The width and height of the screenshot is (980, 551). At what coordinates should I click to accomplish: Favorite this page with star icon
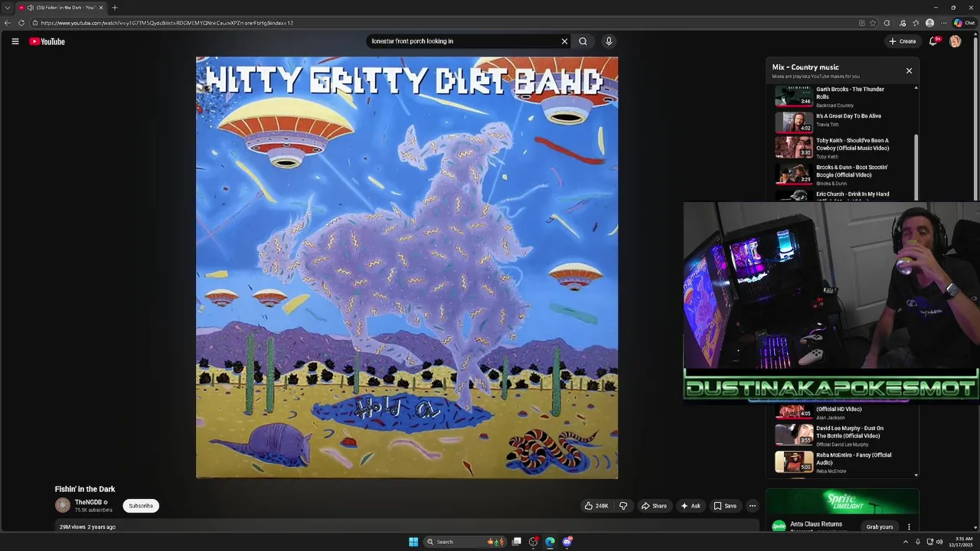[873, 23]
